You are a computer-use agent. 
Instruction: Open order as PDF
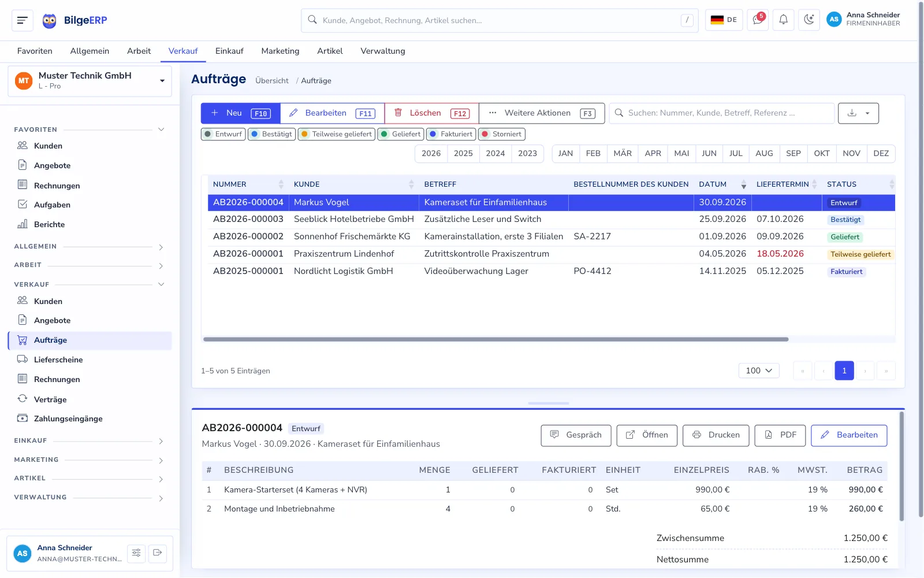(780, 435)
